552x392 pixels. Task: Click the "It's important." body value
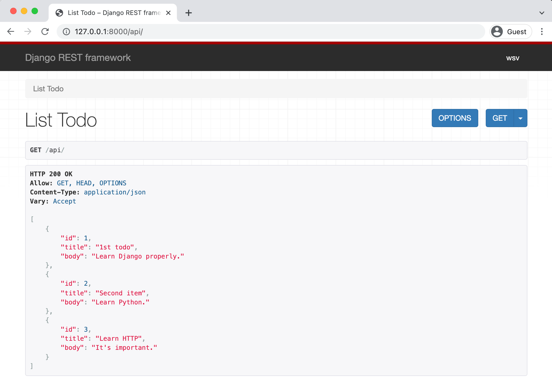tap(124, 348)
